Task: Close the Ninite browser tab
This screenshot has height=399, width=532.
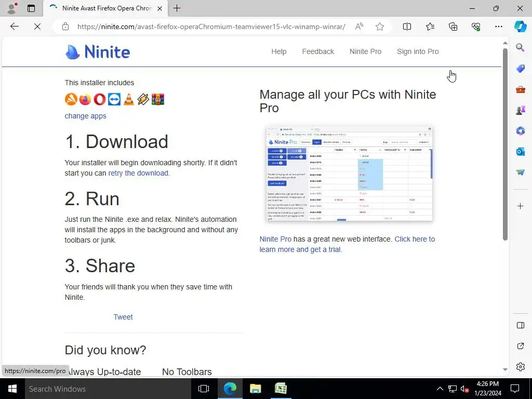Action: click(x=160, y=8)
